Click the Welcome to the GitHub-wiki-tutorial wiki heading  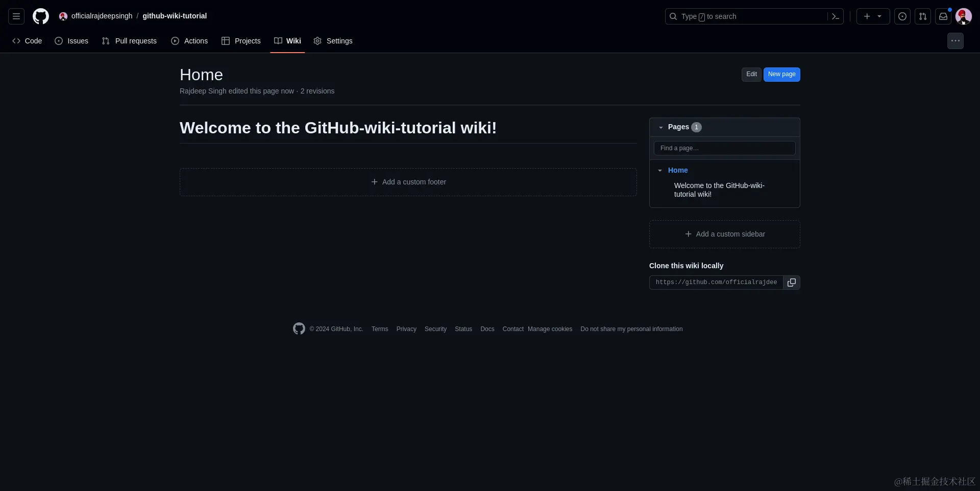[x=338, y=128]
